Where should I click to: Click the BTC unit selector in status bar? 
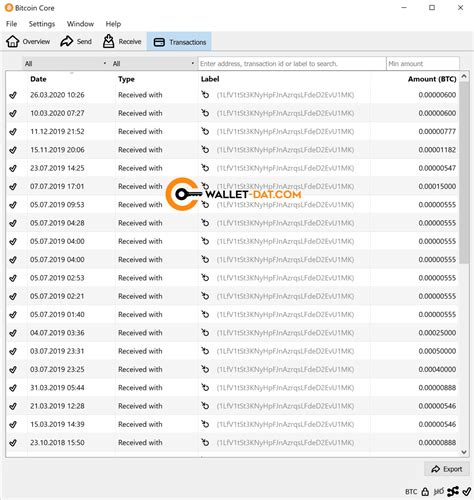[411, 492]
